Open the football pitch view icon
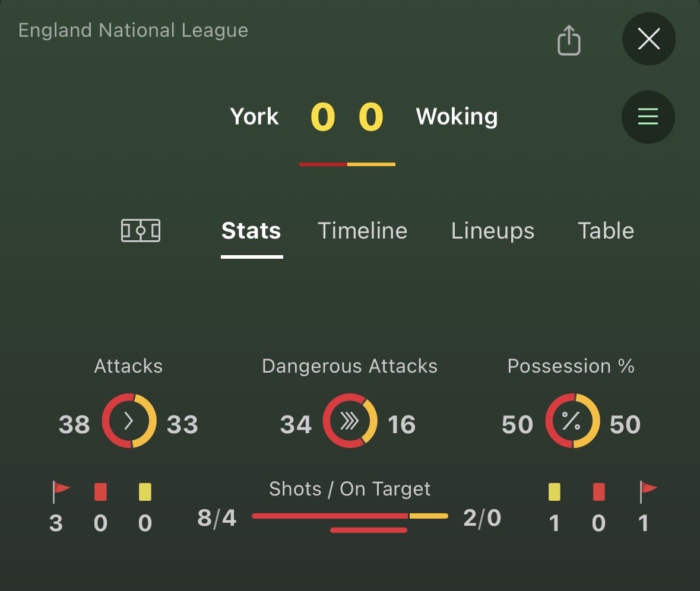Viewport: 700px width, 591px height. pyautogui.click(x=141, y=230)
